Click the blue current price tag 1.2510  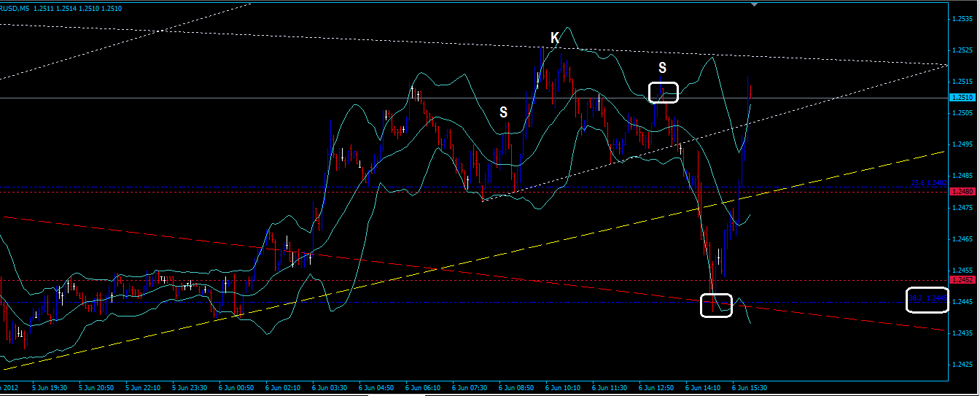(x=962, y=97)
